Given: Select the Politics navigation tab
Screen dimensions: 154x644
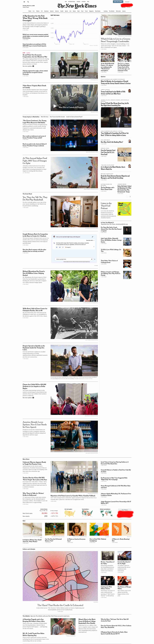Looking at the screenshot, I should coord(38,11).
